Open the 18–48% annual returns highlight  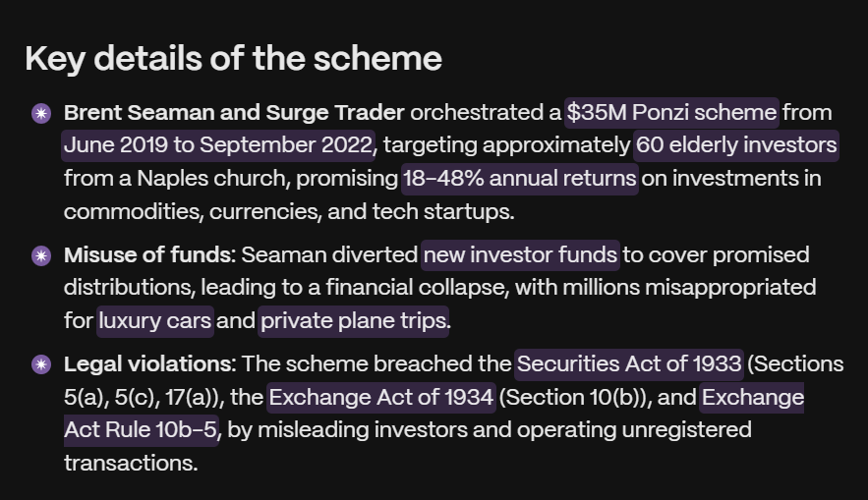tap(520, 179)
